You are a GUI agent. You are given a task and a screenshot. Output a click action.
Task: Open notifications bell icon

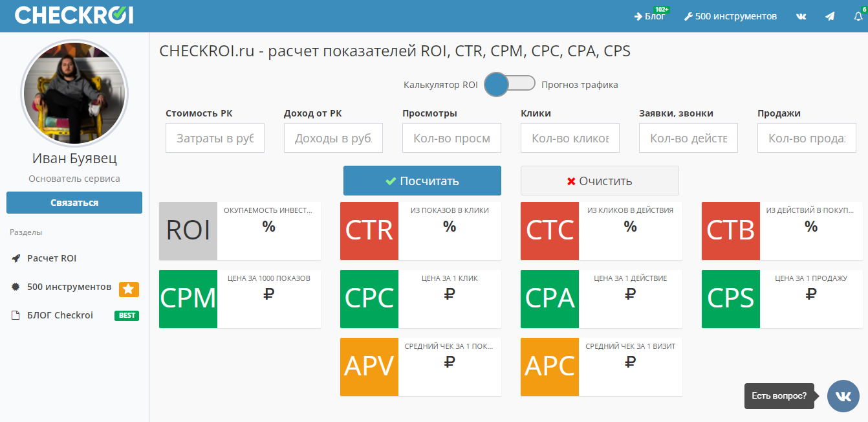pos(858,16)
